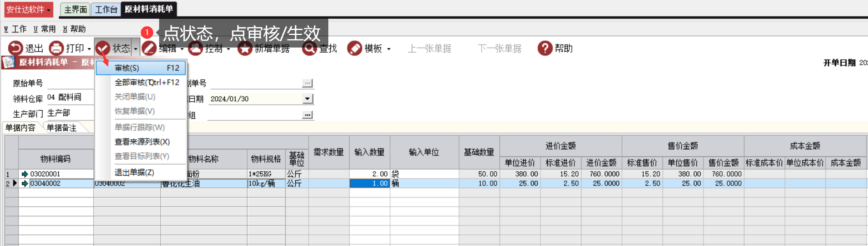Click the 物料编码 column header

(56, 159)
